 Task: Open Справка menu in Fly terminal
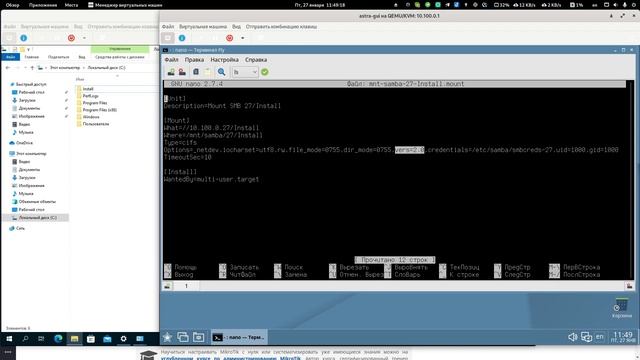click(256, 60)
